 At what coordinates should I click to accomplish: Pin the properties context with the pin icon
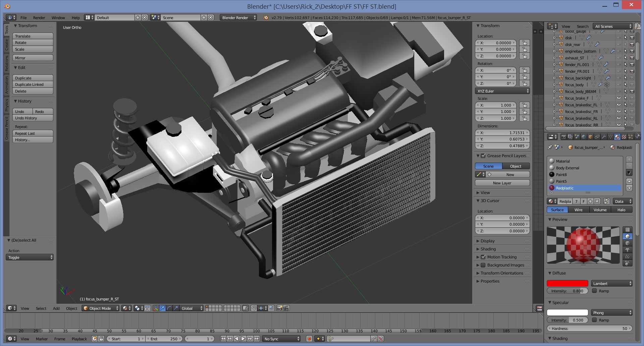[550, 147]
